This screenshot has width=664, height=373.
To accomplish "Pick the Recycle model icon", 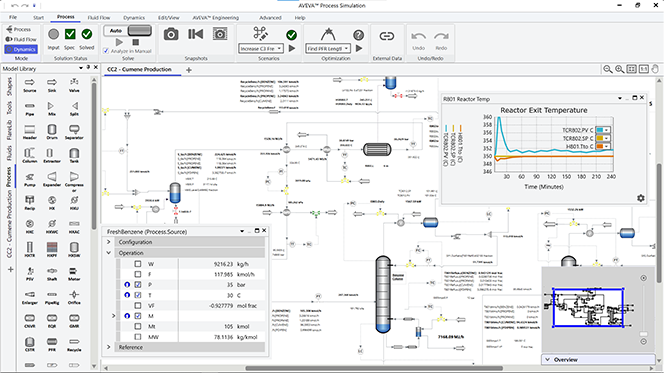I will pos(74,344).
